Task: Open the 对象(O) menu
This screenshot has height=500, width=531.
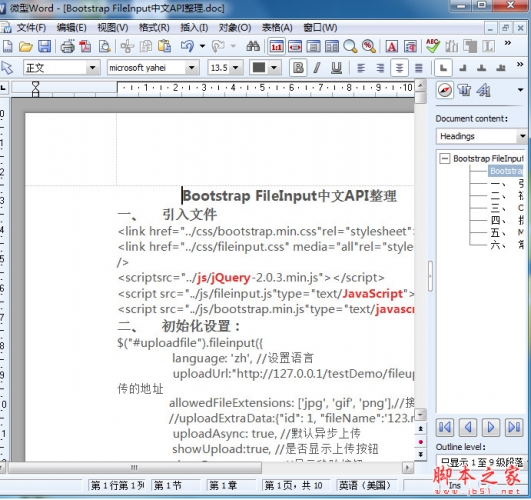Action: coord(235,28)
